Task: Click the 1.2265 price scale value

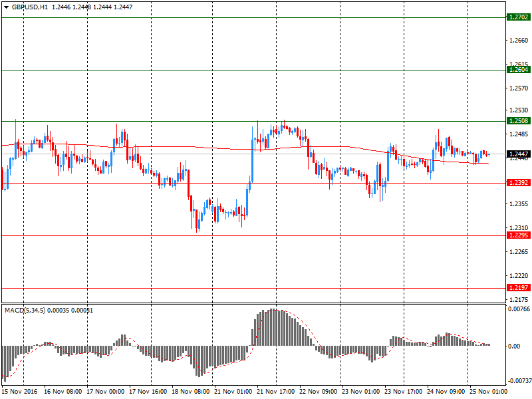Action: point(519,252)
